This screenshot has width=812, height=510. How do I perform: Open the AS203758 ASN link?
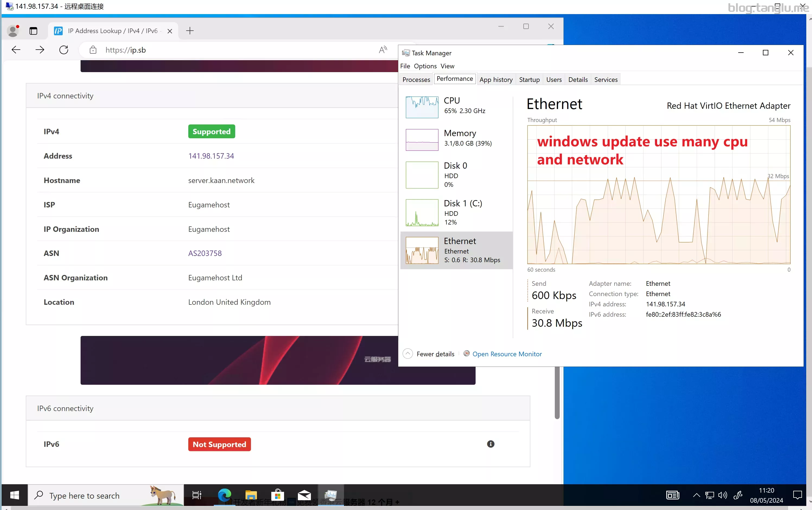[x=205, y=253]
